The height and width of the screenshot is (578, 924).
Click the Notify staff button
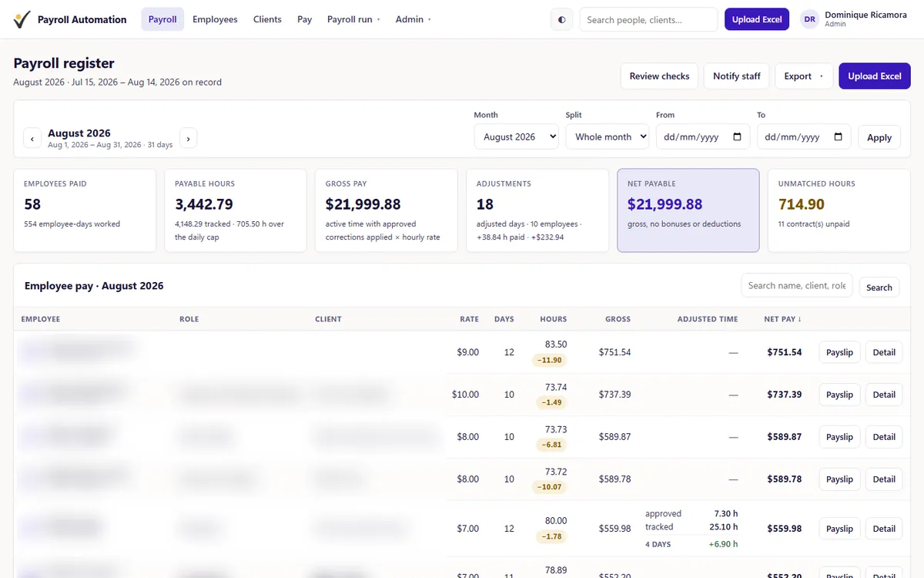(x=737, y=76)
